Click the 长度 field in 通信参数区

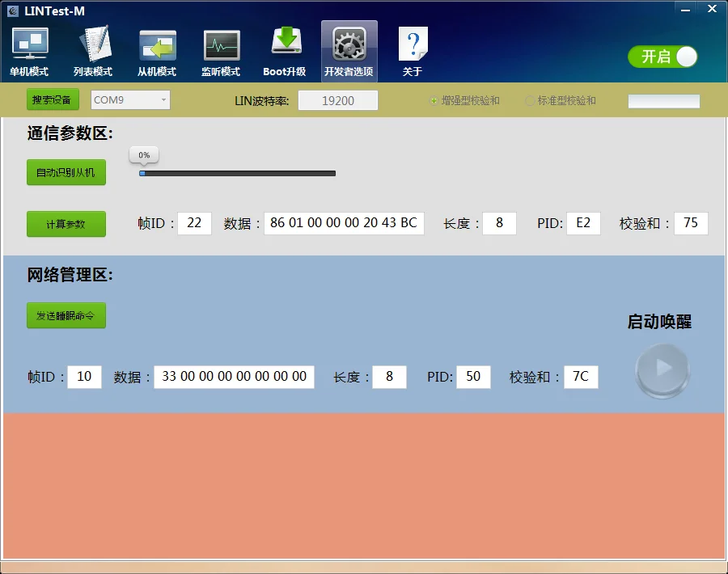pyautogui.click(x=500, y=223)
